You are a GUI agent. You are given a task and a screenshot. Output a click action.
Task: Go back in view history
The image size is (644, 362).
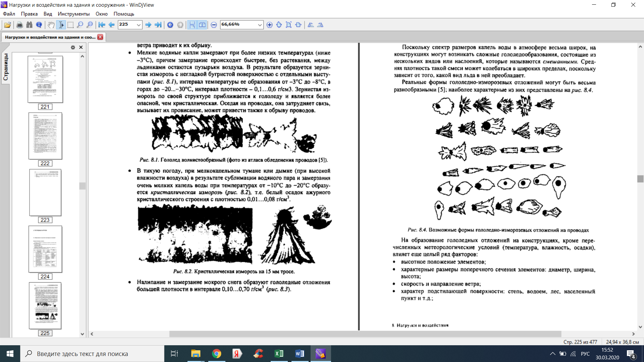point(170,25)
